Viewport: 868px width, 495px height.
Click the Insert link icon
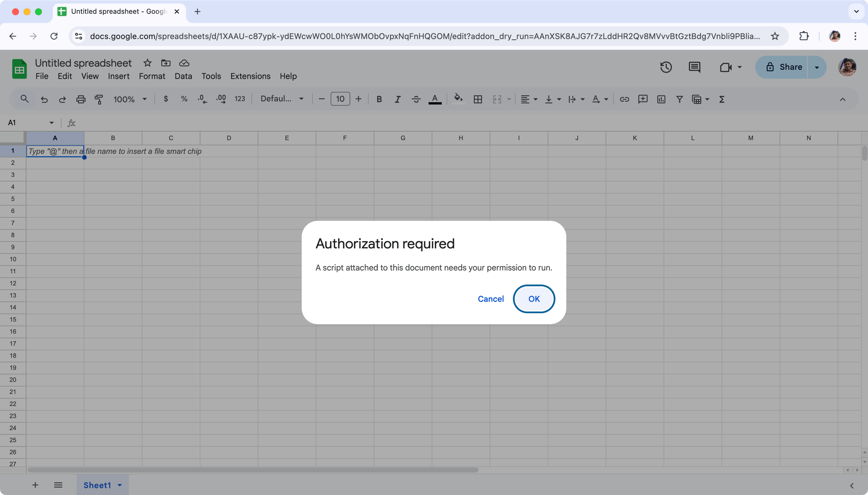[x=624, y=99]
